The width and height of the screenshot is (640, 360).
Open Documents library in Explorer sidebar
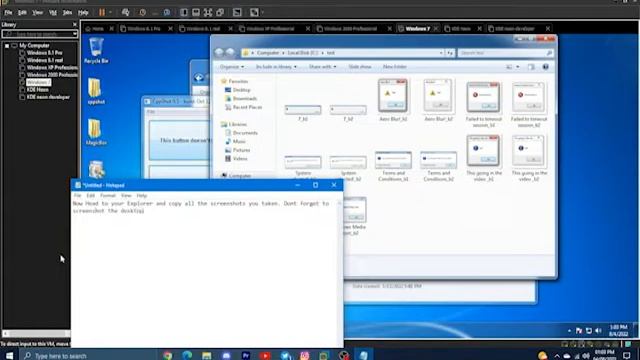point(245,133)
